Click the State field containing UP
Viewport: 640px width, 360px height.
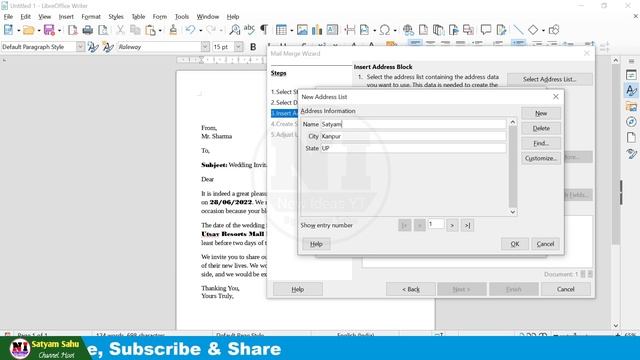pos(413,148)
